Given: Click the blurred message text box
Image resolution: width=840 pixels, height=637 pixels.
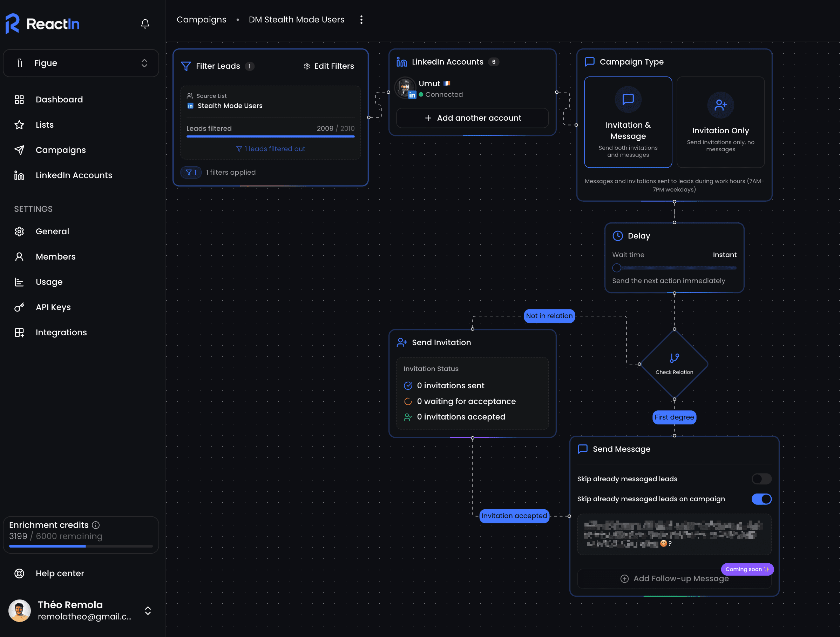Looking at the screenshot, I should tap(674, 534).
